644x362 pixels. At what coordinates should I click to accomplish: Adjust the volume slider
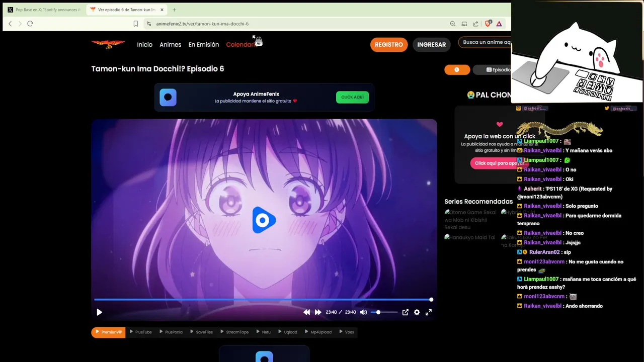tap(384, 312)
